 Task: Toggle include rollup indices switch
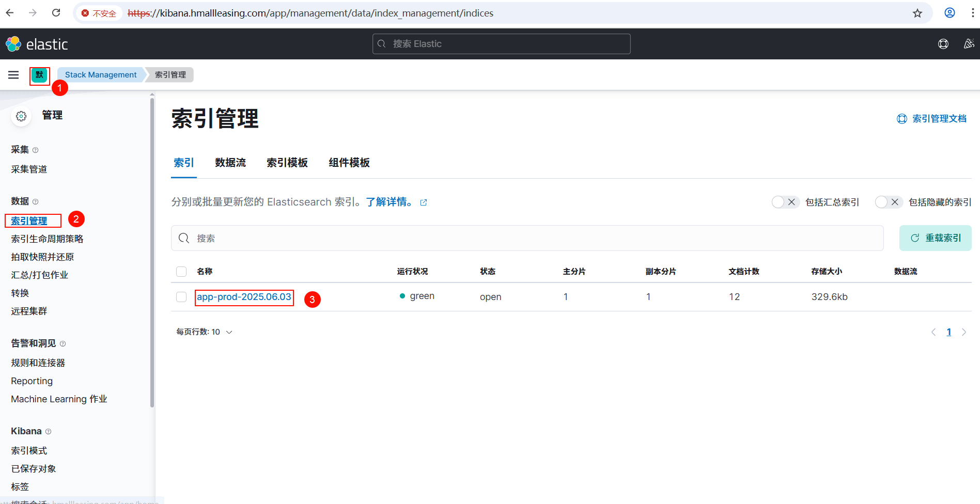(785, 202)
